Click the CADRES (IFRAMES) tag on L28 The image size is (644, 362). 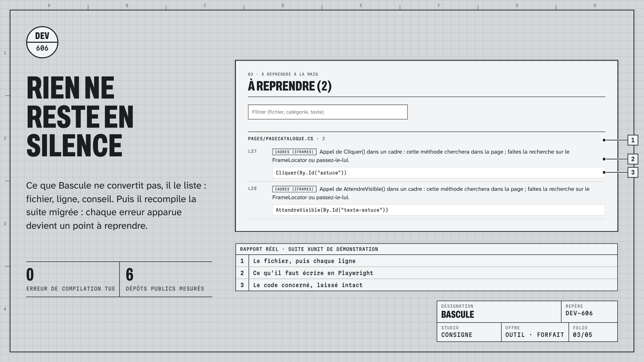[x=294, y=189]
